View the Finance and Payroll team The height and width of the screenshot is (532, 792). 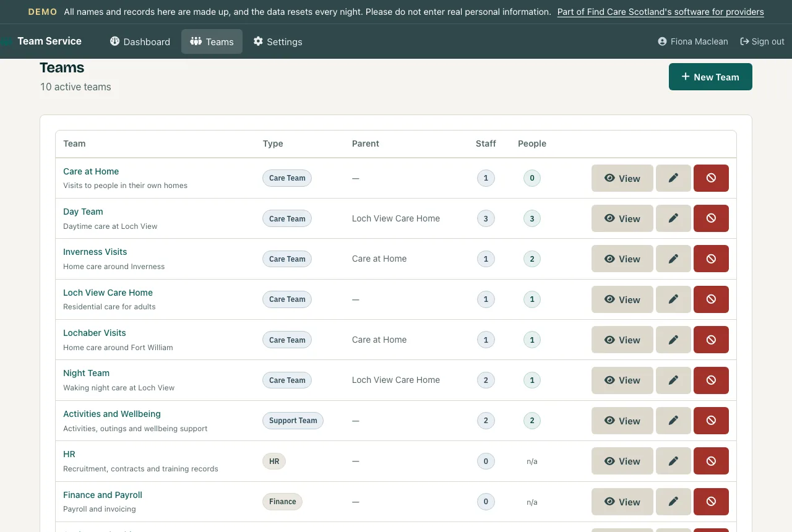(622, 502)
